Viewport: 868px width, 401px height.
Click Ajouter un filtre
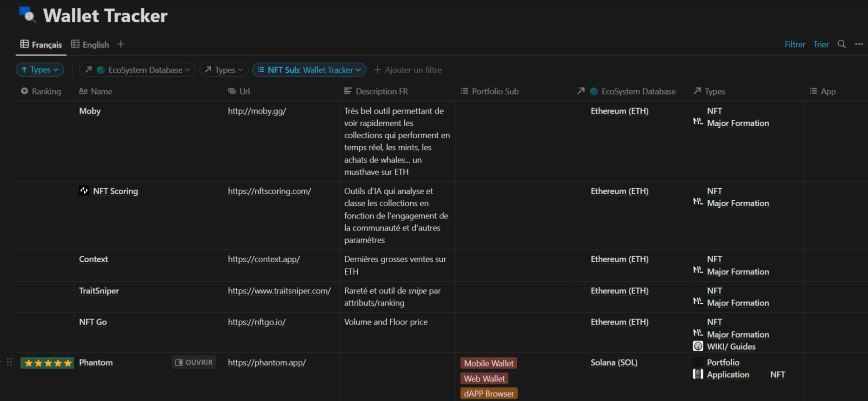(408, 70)
